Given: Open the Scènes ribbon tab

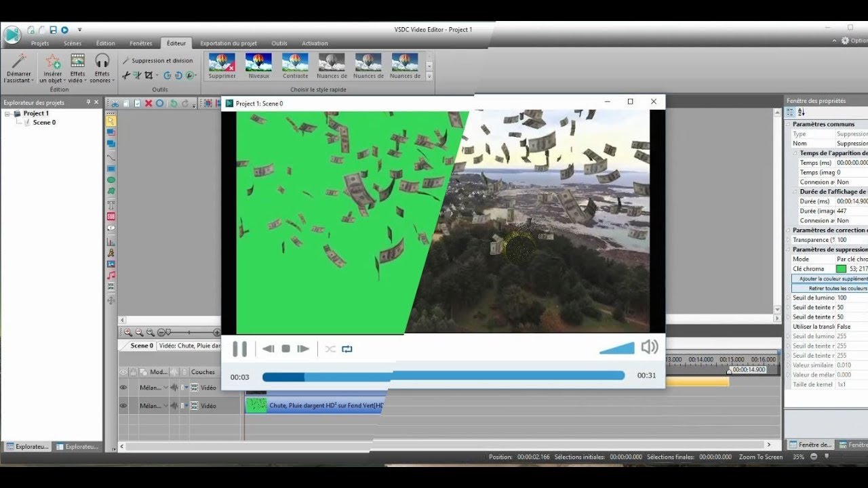Looking at the screenshot, I should (x=73, y=43).
